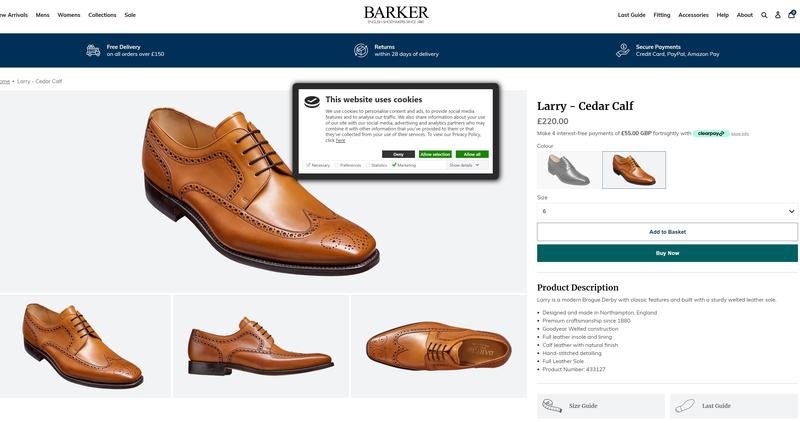Screen dimensions: 800x423
Task: Open the Size dropdown
Action: (667, 211)
